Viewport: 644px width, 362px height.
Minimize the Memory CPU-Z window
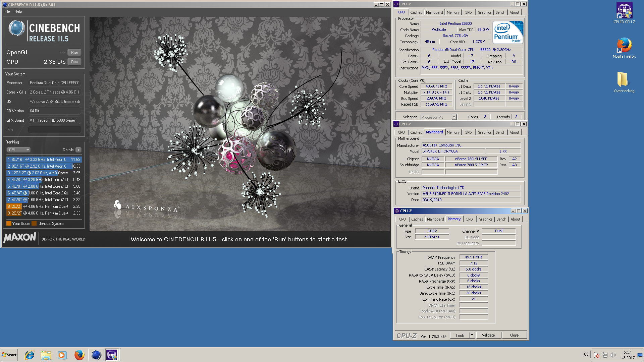pos(513,211)
